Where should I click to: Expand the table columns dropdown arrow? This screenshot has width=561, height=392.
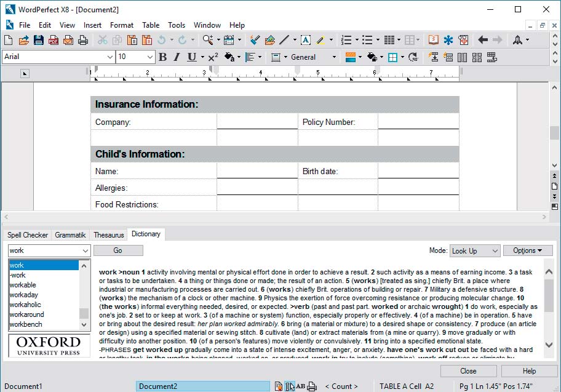398,40
